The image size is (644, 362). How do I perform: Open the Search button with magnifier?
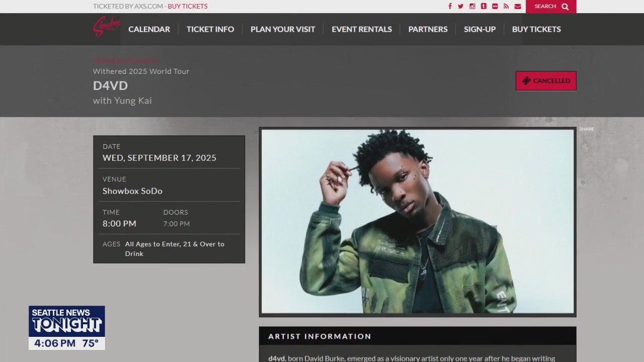551,7
